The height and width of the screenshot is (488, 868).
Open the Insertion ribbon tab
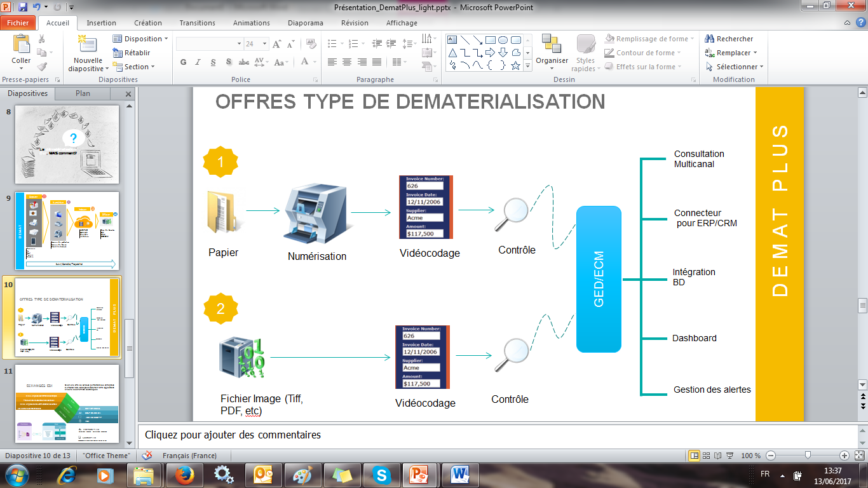101,23
